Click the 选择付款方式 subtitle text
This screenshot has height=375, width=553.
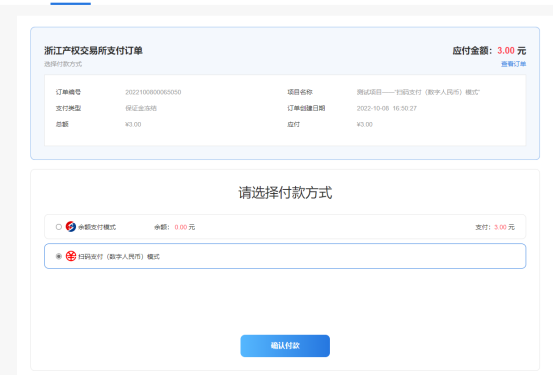(x=63, y=64)
